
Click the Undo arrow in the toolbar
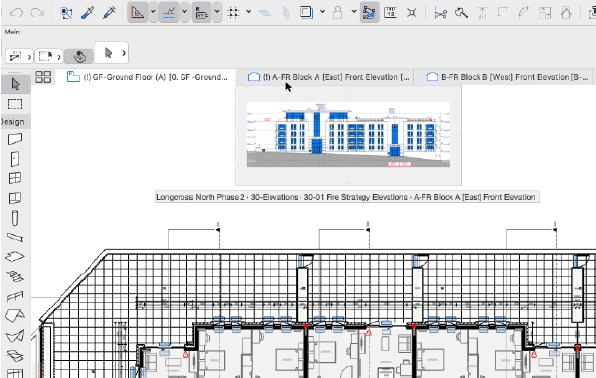coord(16,13)
